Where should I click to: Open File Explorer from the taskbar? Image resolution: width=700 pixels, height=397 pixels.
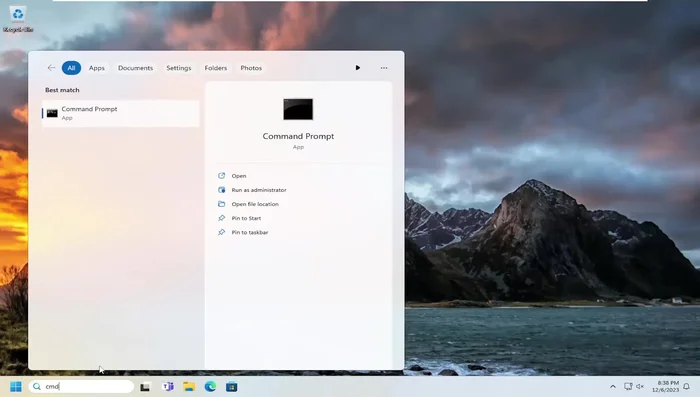click(x=189, y=386)
